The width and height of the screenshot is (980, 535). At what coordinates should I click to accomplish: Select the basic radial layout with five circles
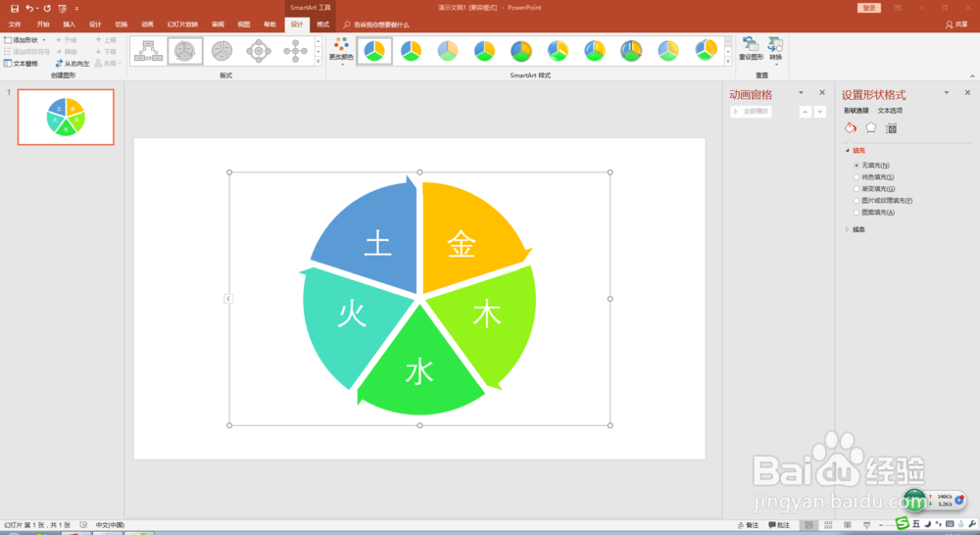pyautogui.click(x=295, y=51)
